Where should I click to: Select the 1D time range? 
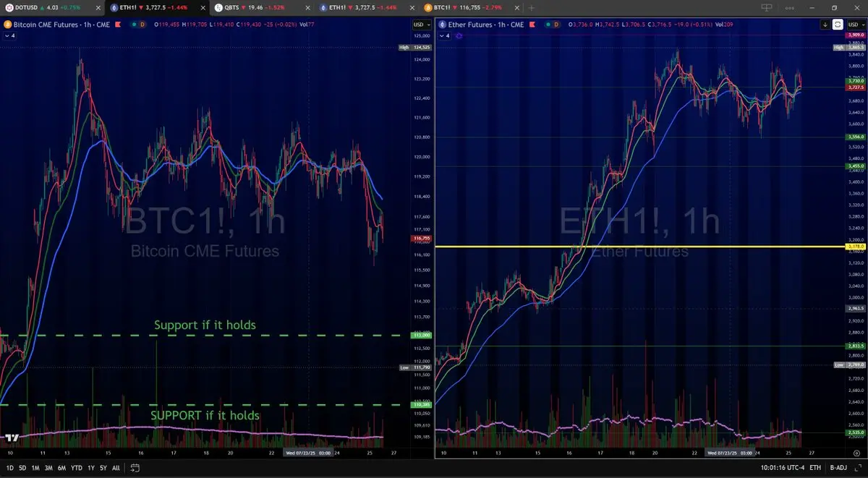point(10,468)
